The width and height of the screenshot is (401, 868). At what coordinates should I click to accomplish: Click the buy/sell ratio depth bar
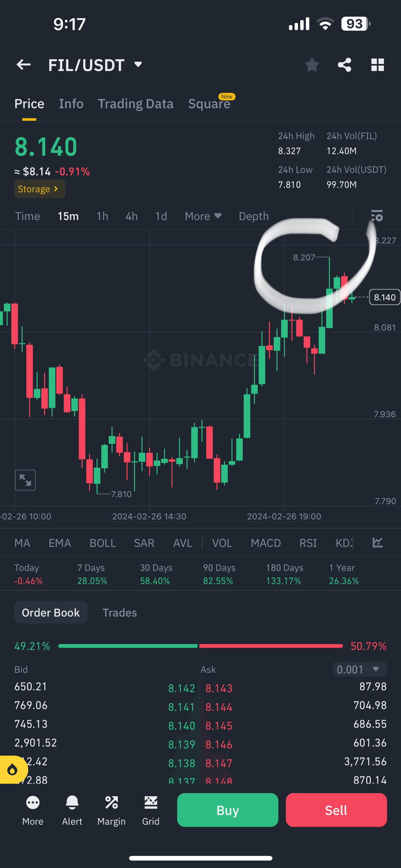point(200,646)
